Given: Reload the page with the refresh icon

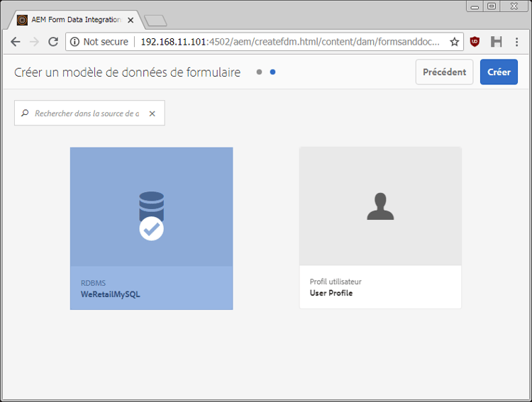Looking at the screenshot, I should point(53,42).
